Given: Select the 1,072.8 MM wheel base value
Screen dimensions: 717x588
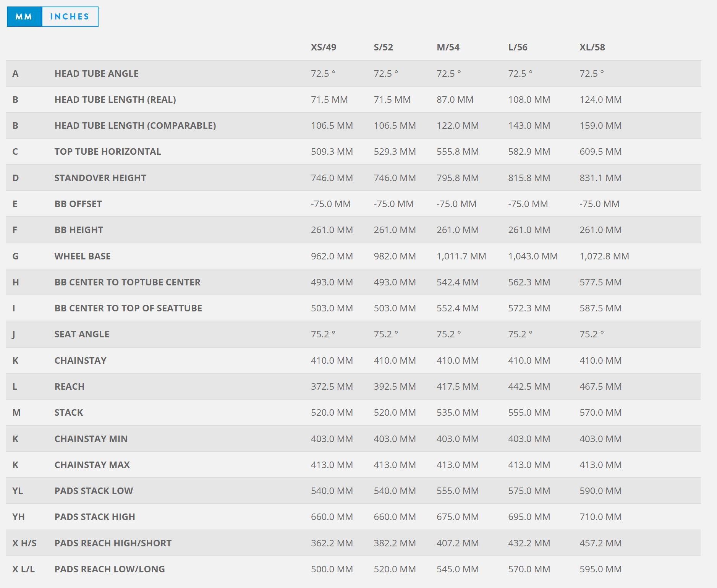Looking at the screenshot, I should [x=604, y=256].
